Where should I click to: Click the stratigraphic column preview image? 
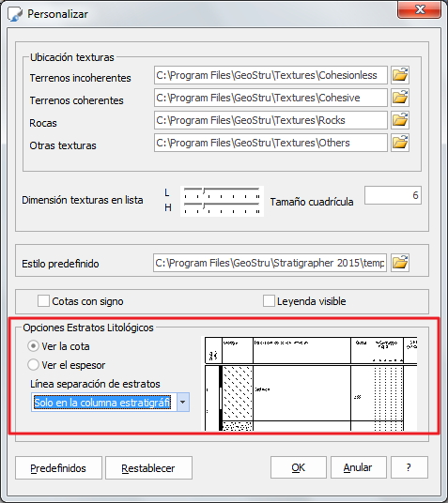(311, 383)
